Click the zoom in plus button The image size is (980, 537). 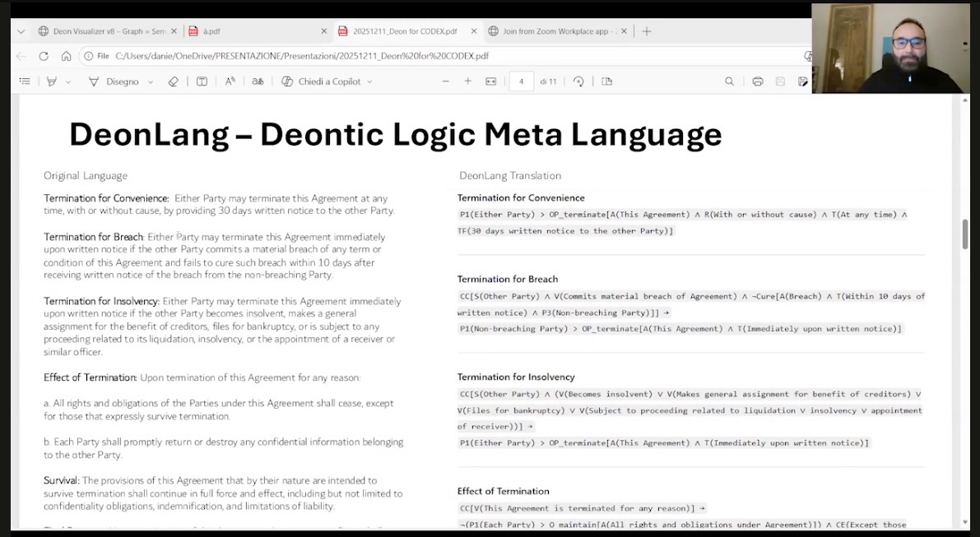point(467,81)
